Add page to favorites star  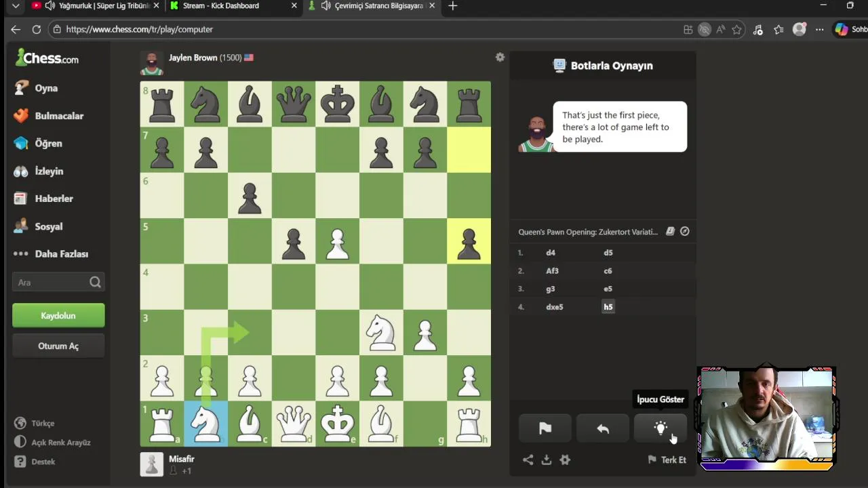(x=736, y=29)
